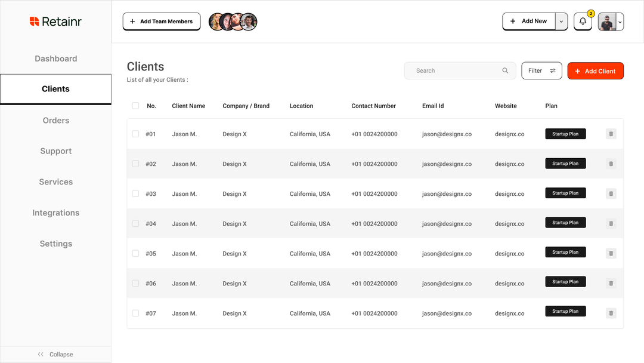
Task: Click the trash icon for client #01
Action: [x=611, y=134]
